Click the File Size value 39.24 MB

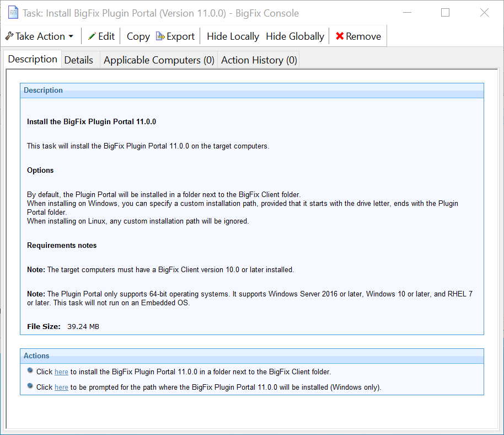tap(83, 327)
